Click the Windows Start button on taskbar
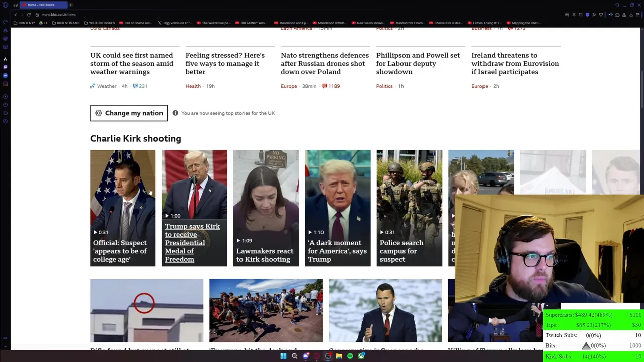 tap(283, 356)
